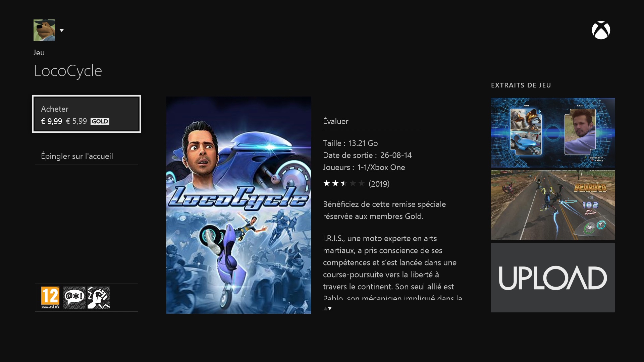Select the Acheter purchase button
This screenshot has width=644, height=362.
point(87,114)
